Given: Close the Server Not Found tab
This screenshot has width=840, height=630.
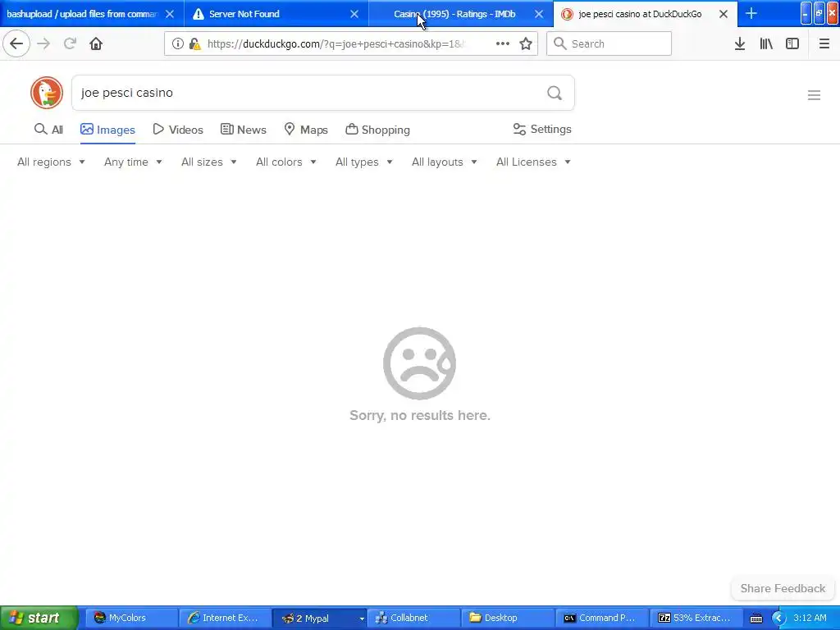Looking at the screenshot, I should [x=354, y=15].
